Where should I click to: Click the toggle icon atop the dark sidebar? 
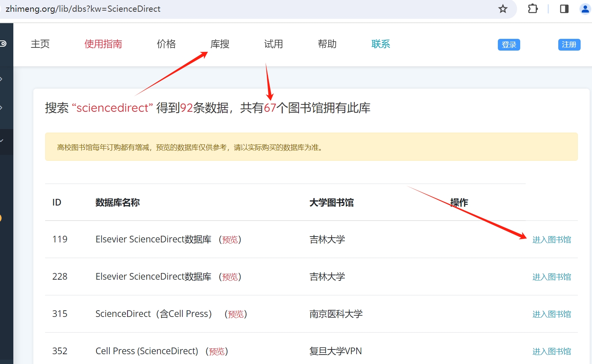coord(3,44)
